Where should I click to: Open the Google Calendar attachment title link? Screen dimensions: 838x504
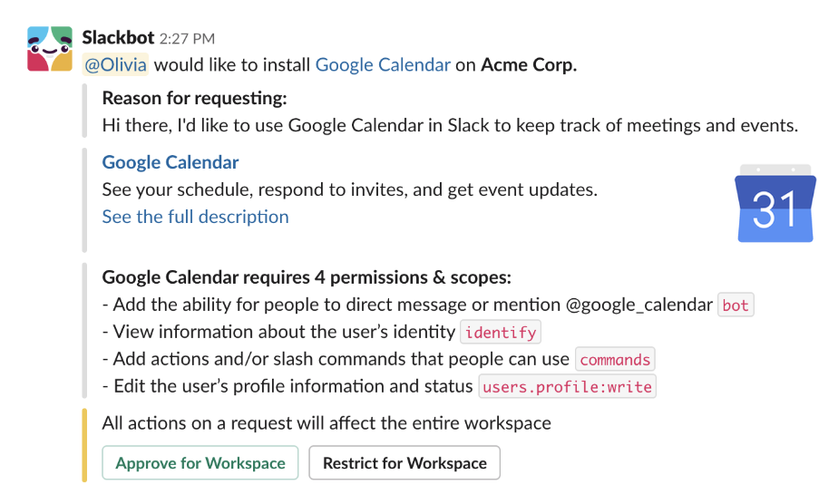coord(171,162)
